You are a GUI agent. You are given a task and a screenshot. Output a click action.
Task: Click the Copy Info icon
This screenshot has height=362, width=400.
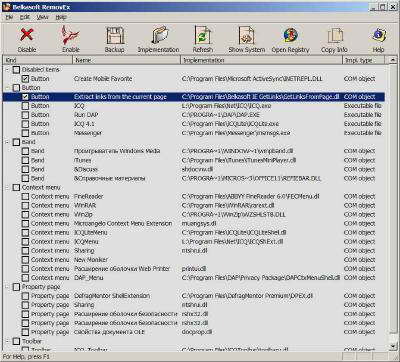[x=335, y=35]
